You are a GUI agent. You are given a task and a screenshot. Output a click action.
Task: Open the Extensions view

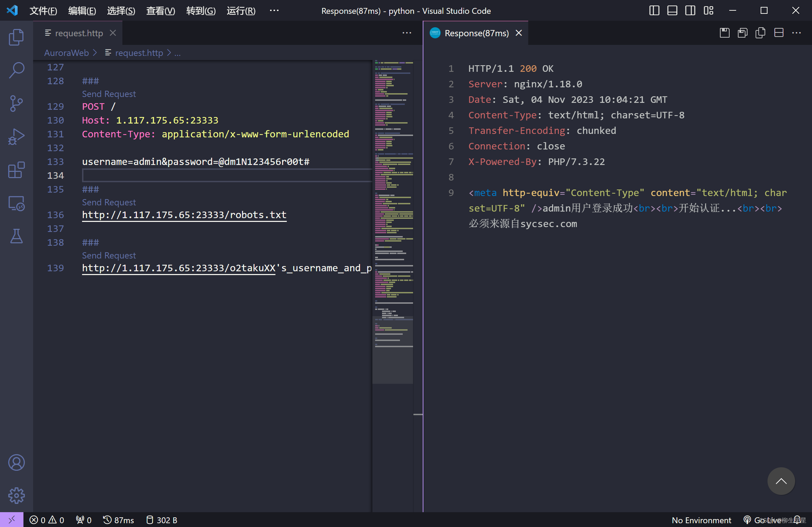(16, 170)
